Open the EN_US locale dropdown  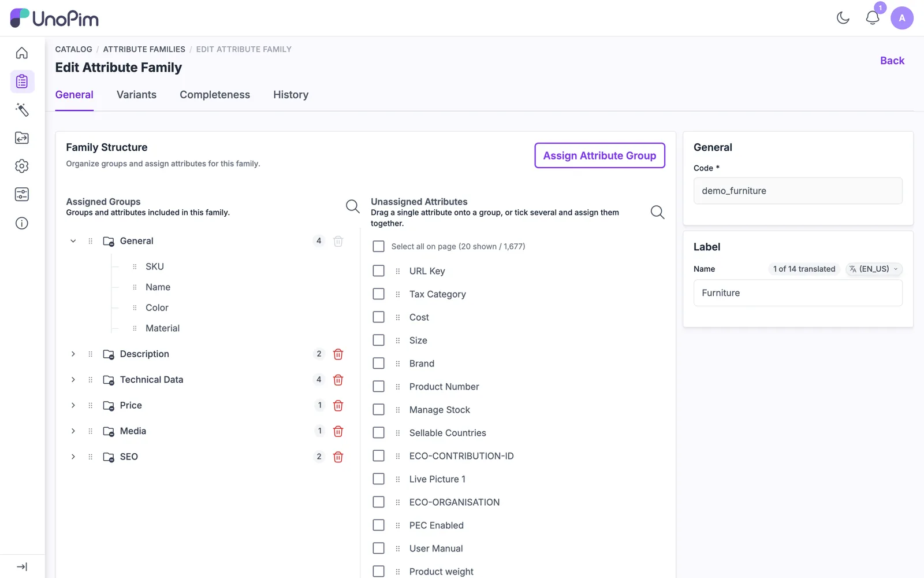[874, 269]
